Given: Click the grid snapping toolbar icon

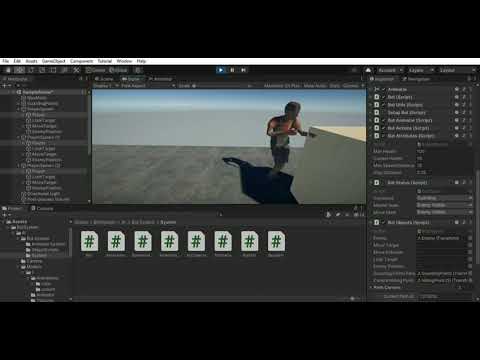Looking at the screenshot, I should 138,70.
